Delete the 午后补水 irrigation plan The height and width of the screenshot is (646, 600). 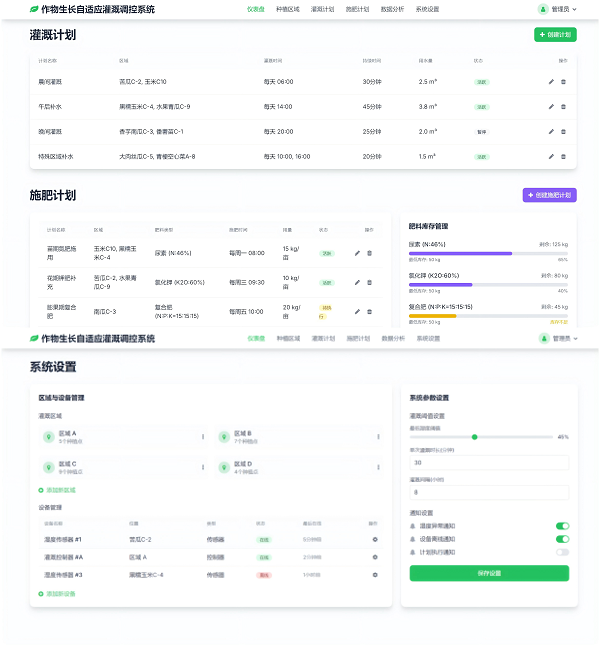pyautogui.click(x=563, y=106)
